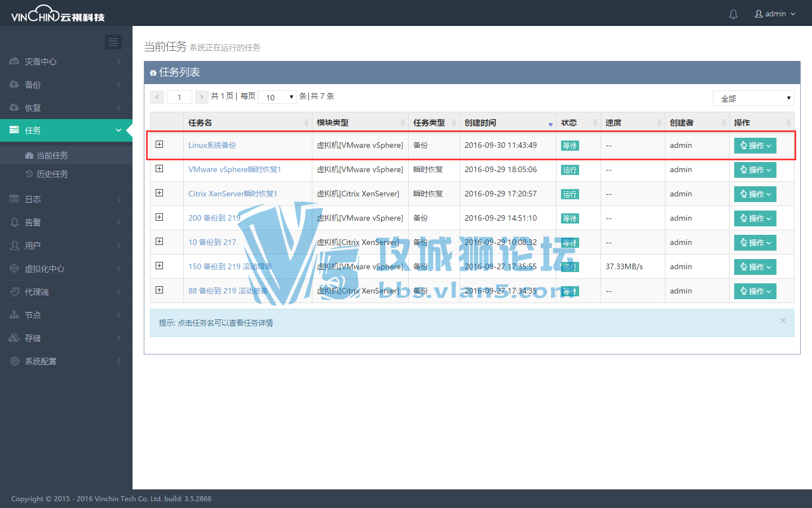Expand the 灾备中心 menu chevron
812x508 pixels.
[119, 61]
